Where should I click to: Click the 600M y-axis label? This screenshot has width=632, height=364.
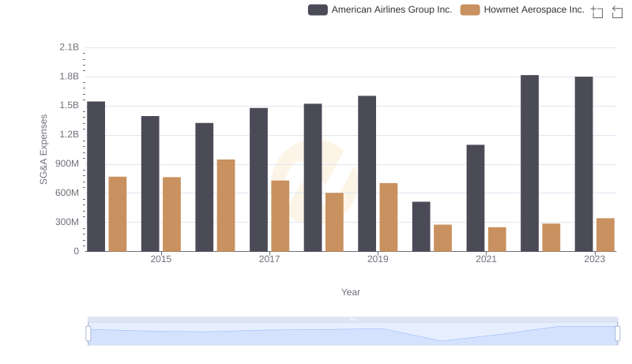[x=67, y=193]
